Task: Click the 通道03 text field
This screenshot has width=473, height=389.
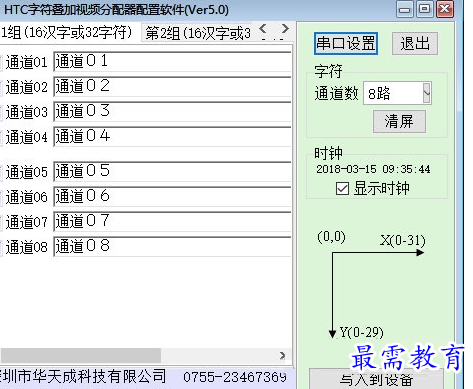Action: [172, 112]
